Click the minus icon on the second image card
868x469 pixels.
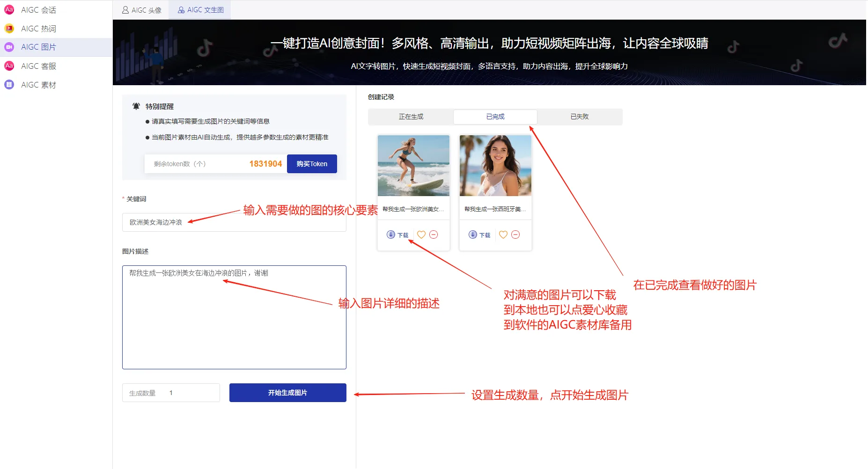pos(516,234)
